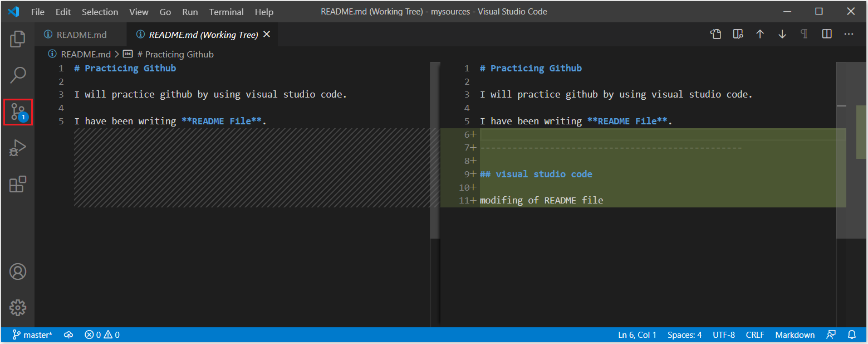Toggle whitespace trimming pilcrow icon

click(804, 35)
